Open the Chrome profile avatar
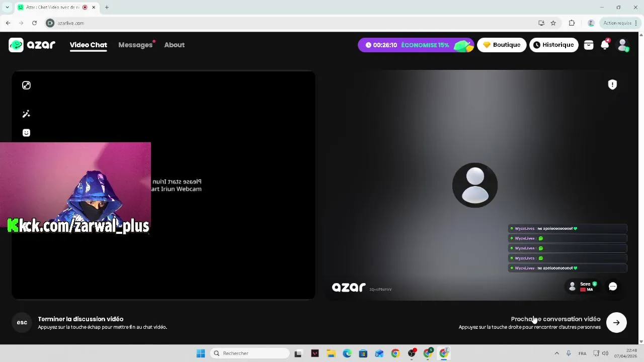Screen dimensions: 644x362 (x=591, y=23)
